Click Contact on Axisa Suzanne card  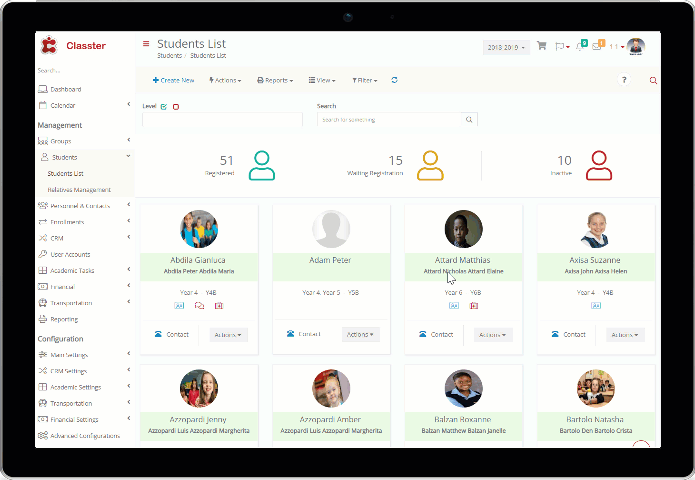(569, 334)
